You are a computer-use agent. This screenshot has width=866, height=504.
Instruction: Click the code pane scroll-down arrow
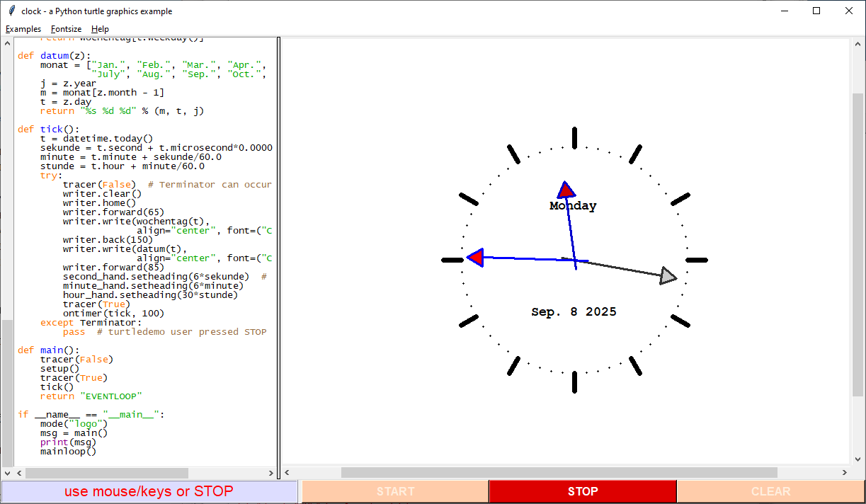click(x=7, y=473)
